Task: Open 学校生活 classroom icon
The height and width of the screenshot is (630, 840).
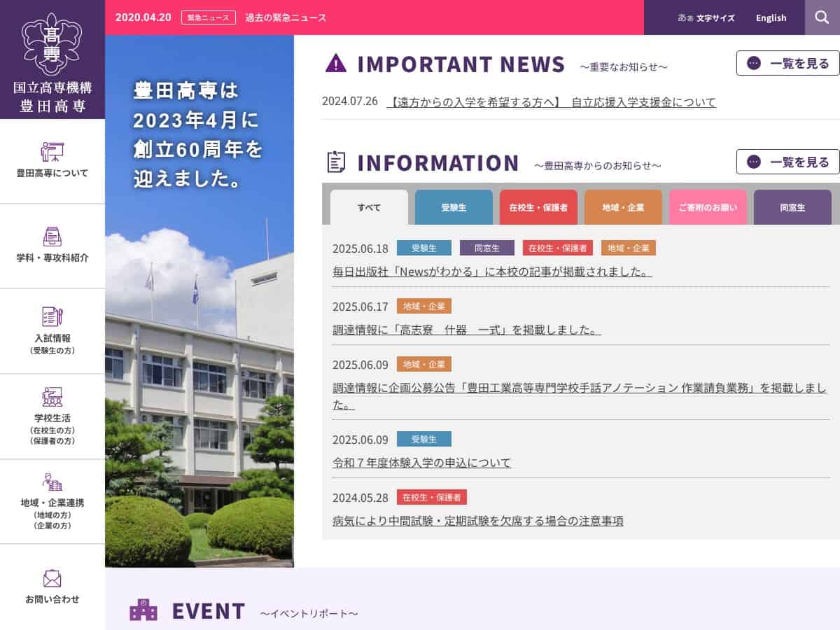Action: [52, 397]
